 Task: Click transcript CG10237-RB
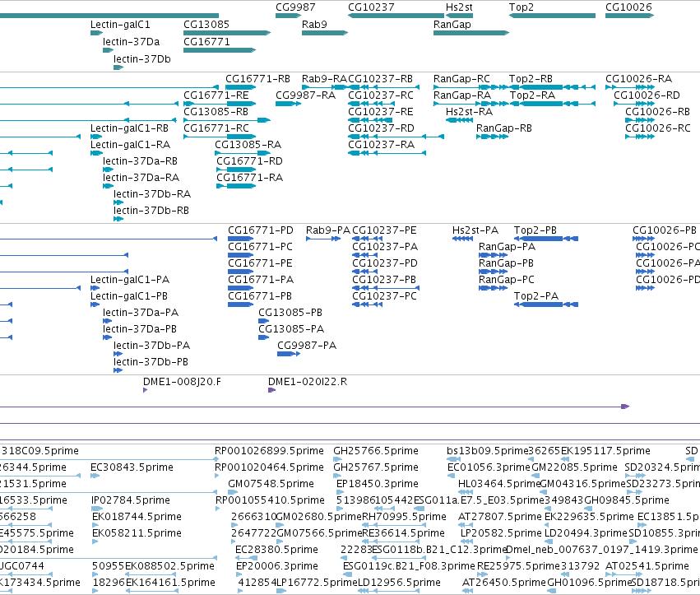[x=380, y=79]
